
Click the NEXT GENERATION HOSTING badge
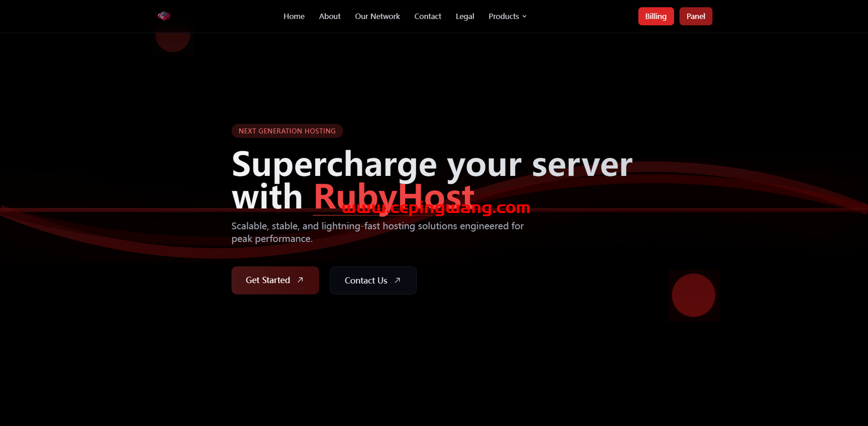click(x=287, y=131)
